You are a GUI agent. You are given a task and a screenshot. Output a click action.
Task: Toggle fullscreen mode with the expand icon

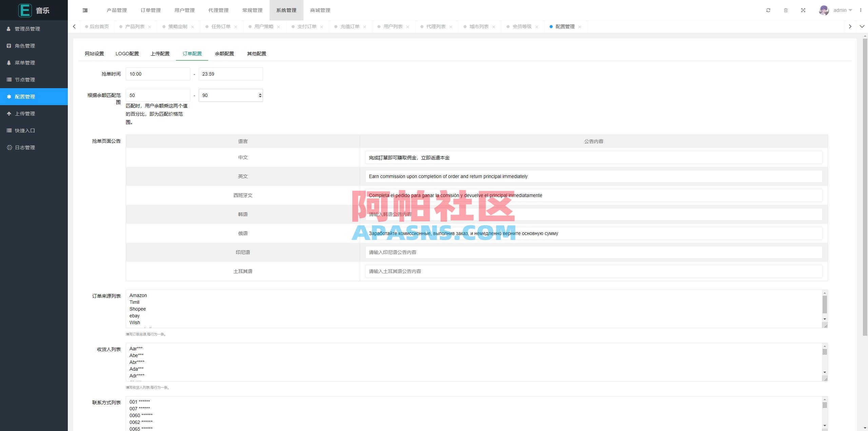[803, 10]
